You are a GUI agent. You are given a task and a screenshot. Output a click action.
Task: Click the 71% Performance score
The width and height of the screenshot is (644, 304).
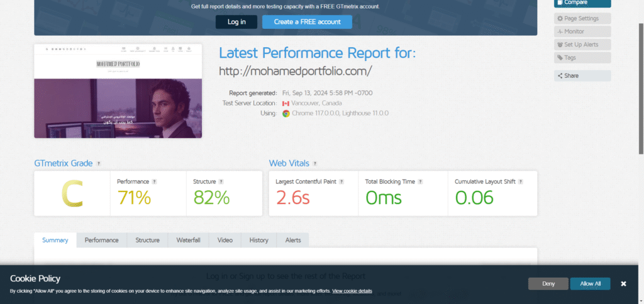134,198
